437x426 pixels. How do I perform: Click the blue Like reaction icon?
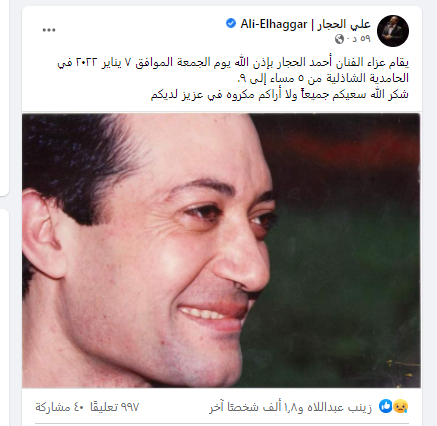385,406
